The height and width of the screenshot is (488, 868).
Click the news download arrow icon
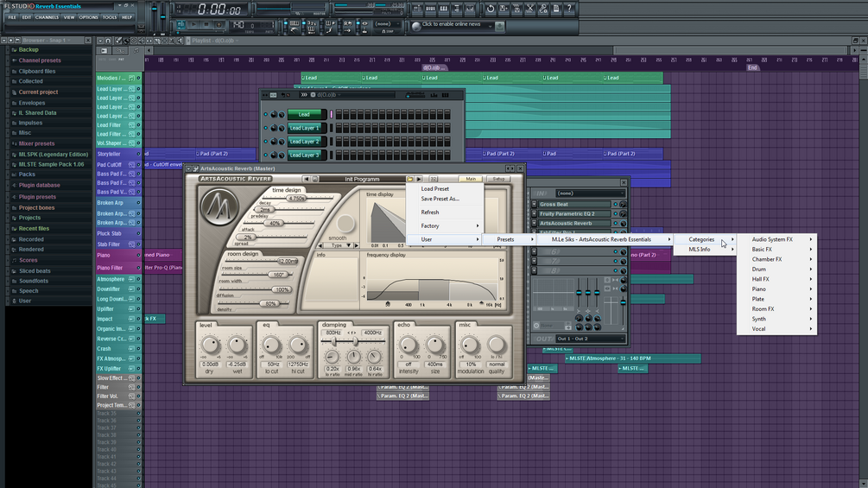coord(499,26)
